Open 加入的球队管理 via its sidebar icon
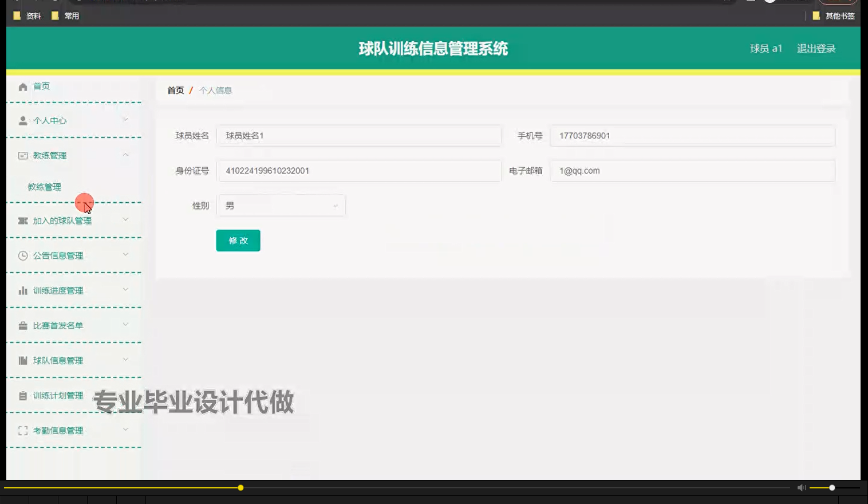This screenshot has height=504, width=868. (x=23, y=220)
